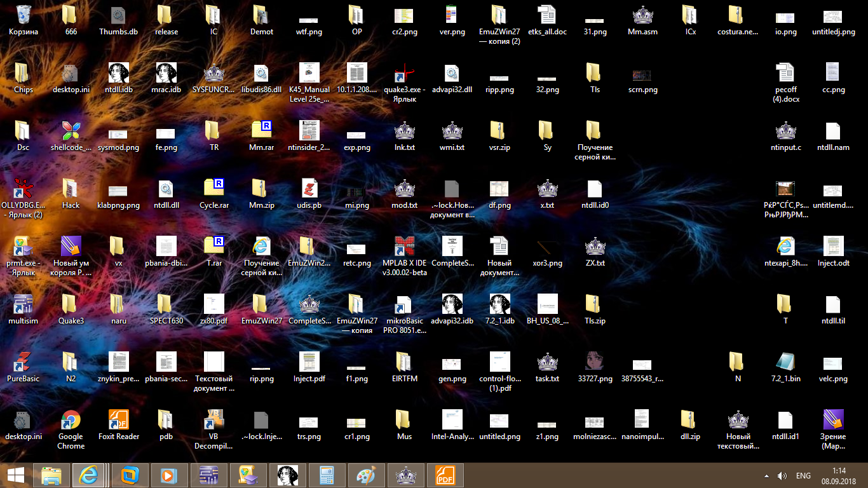Click the ntdll.idb IDA database file

pos(119,73)
